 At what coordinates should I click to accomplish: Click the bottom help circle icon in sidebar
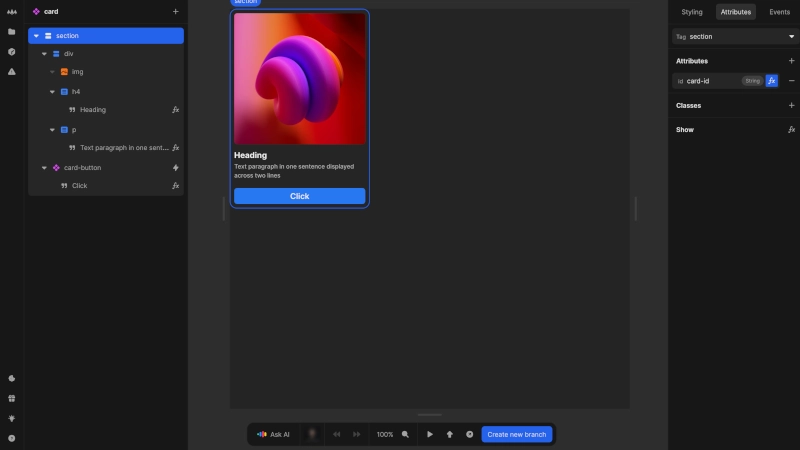coord(12,438)
